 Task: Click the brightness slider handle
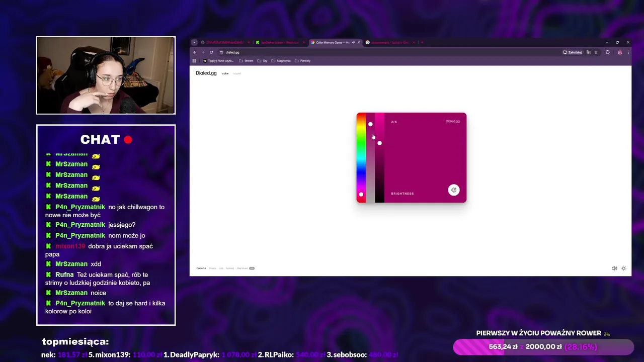click(379, 143)
